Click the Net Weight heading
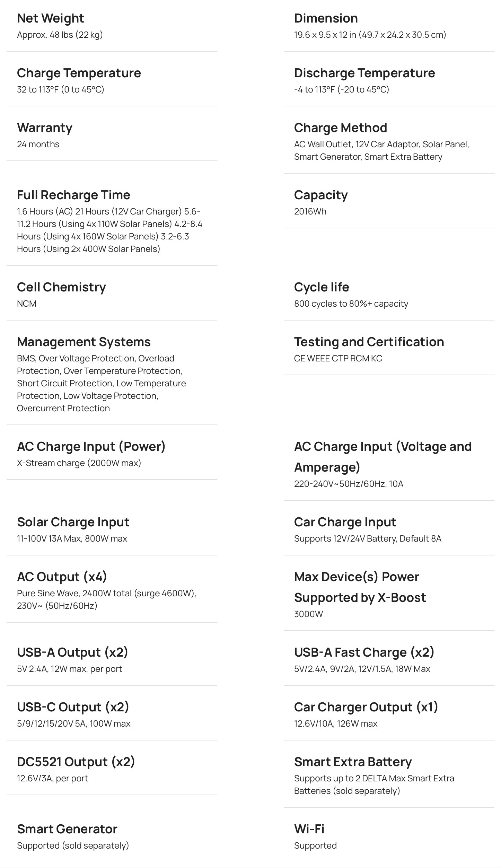 50,18
